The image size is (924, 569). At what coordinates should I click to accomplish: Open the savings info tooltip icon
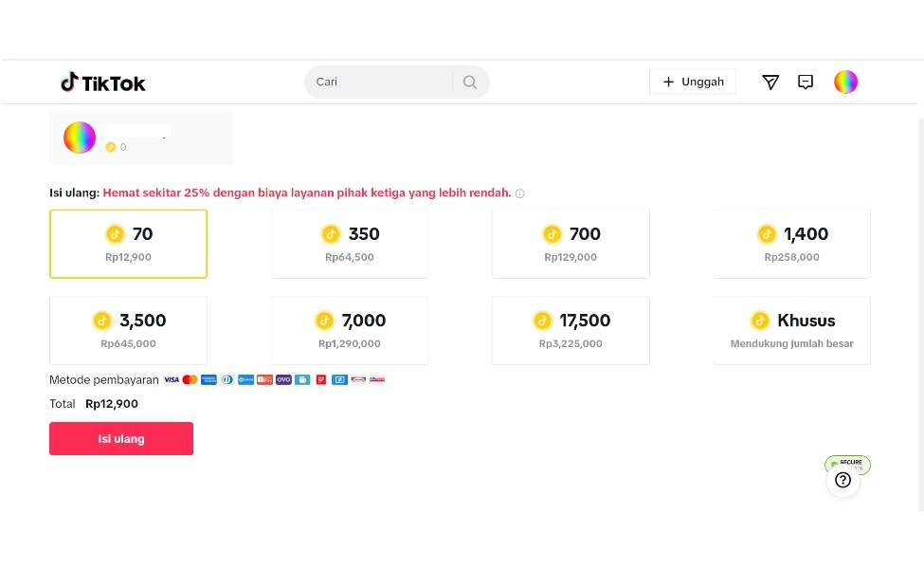tap(519, 193)
